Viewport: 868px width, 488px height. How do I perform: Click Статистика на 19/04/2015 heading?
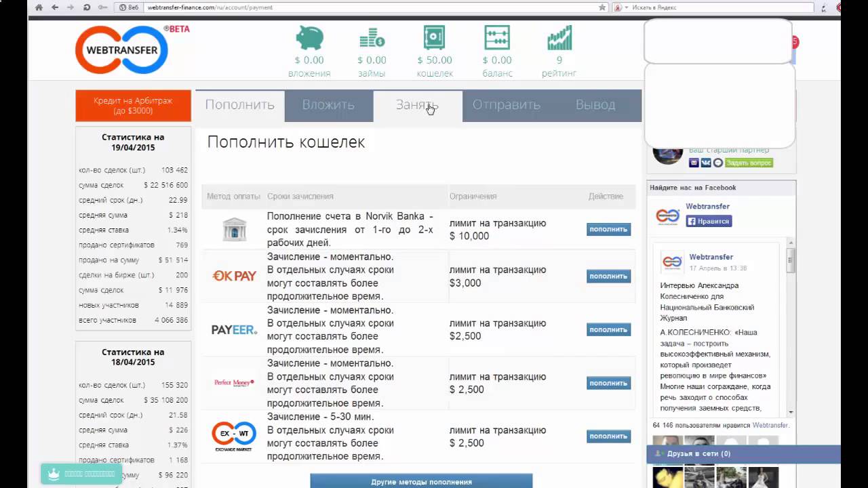point(133,142)
